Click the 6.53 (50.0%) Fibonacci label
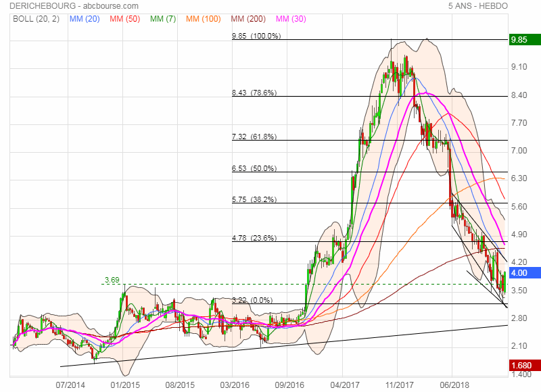 click(x=254, y=168)
